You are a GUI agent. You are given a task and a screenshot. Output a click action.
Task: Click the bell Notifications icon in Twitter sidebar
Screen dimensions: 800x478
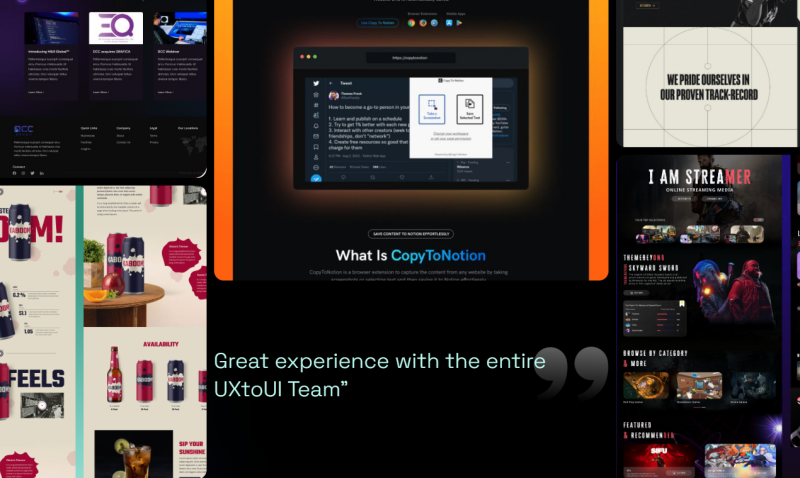click(316, 126)
